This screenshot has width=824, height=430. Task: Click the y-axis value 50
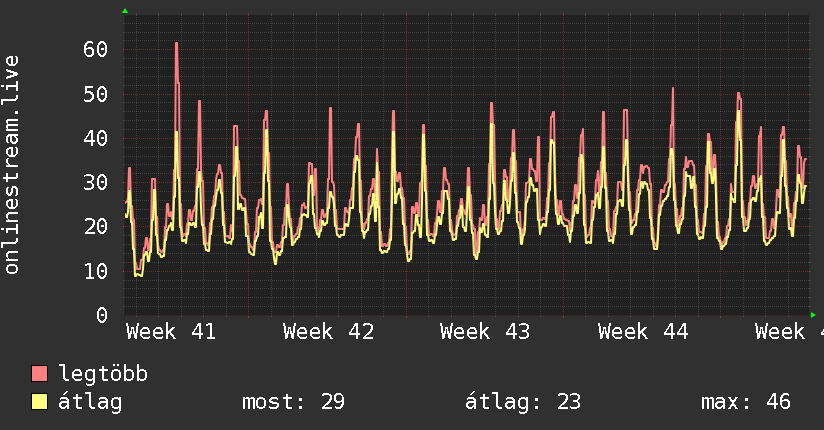96,95
